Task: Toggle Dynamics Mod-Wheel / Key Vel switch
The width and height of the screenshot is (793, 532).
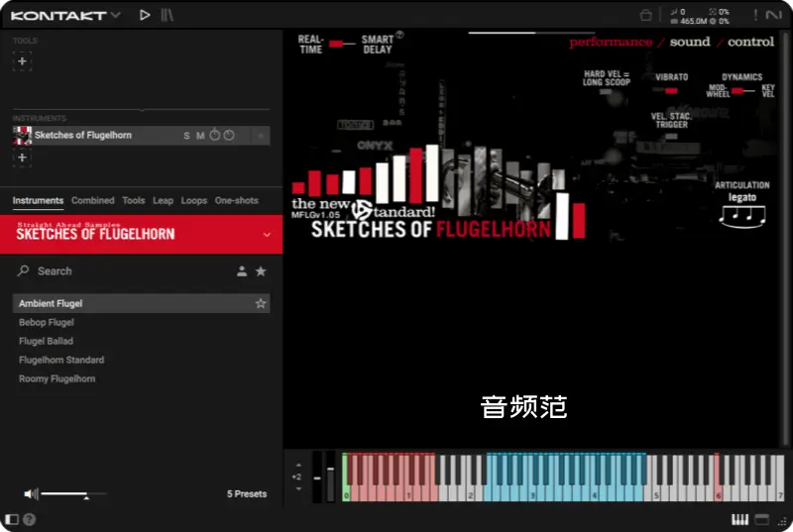Action: pos(741,91)
